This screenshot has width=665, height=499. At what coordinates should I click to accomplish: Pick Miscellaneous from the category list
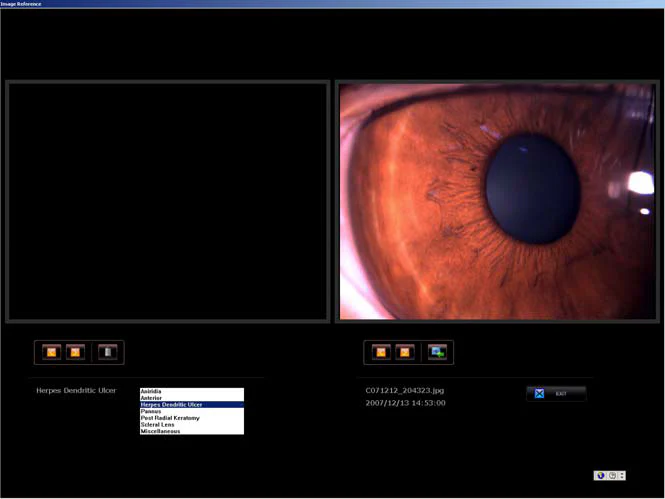click(191, 431)
